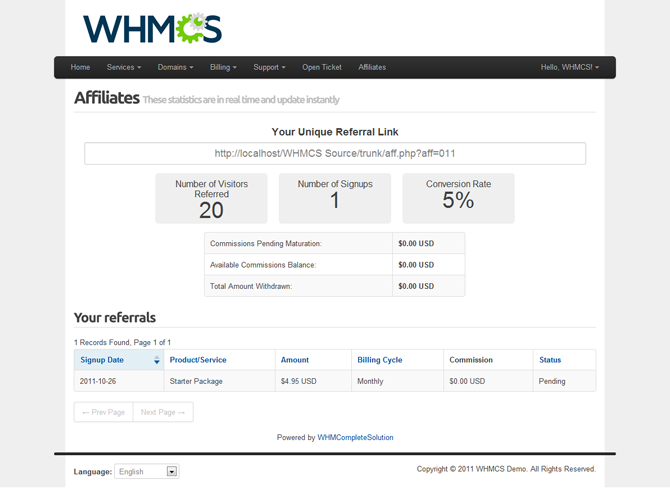Click '1 Records Found, Page 1 of 1' text
Image resolution: width=670 pixels, height=488 pixels.
[122, 342]
